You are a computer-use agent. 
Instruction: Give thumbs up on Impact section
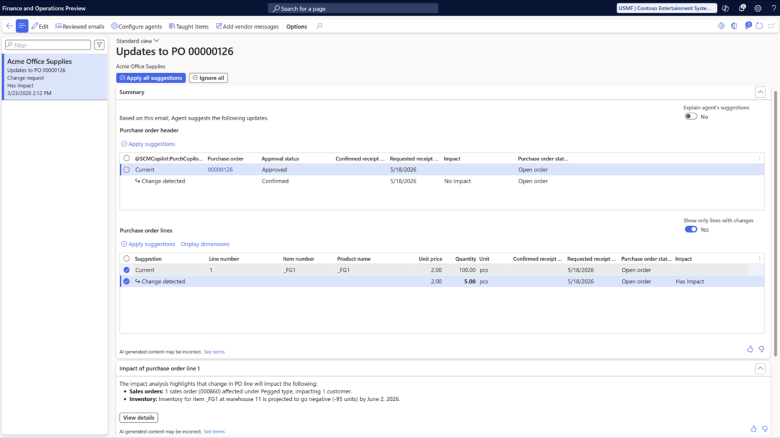click(x=753, y=429)
